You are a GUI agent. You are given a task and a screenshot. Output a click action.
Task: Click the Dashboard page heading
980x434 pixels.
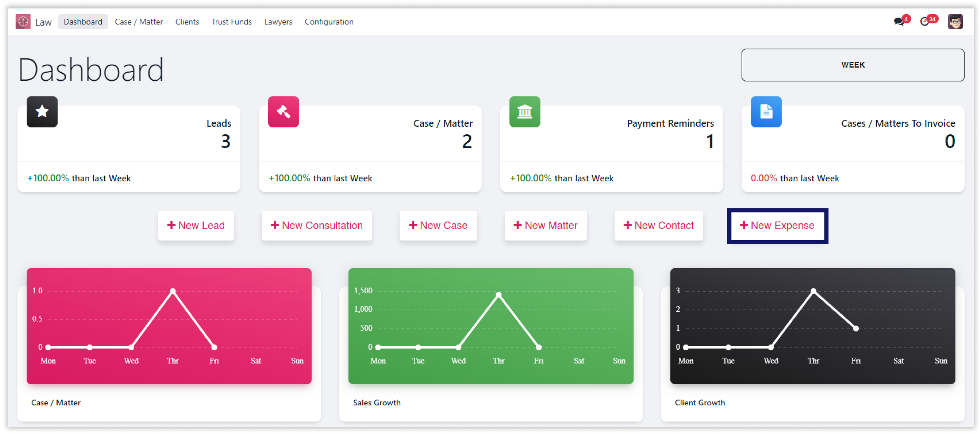[x=91, y=70]
